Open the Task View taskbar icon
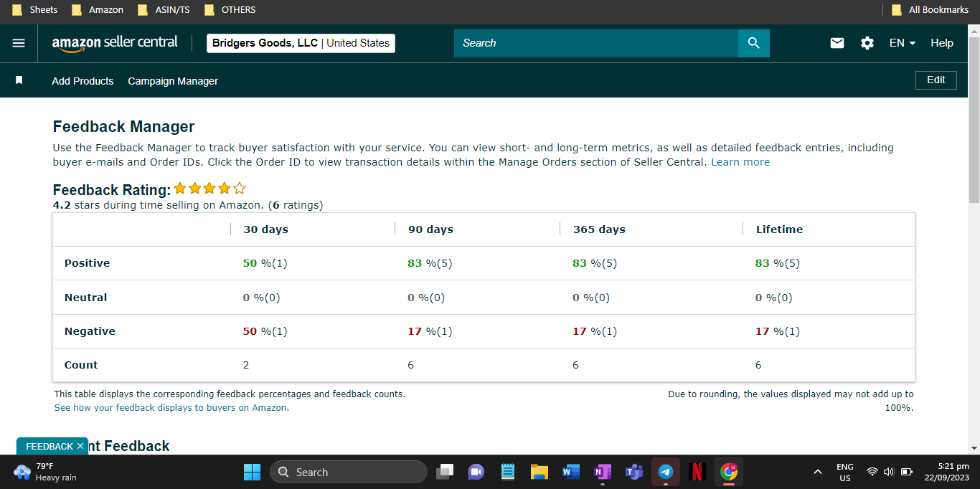Viewport: 980px width, 489px height. (445, 472)
